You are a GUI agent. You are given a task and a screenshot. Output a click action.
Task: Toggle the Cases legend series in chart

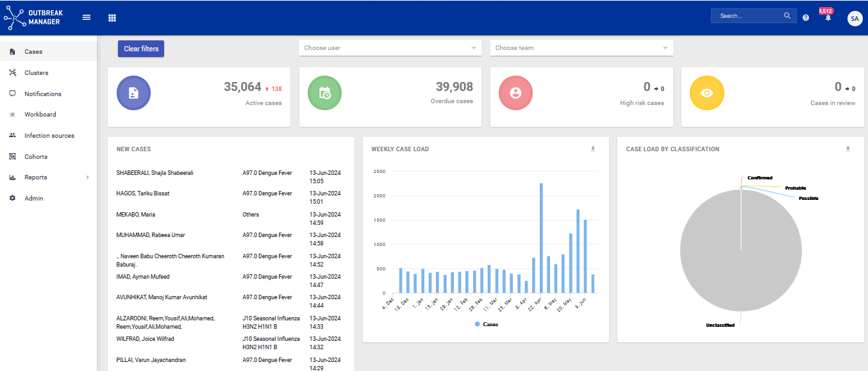tap(486, 324)
